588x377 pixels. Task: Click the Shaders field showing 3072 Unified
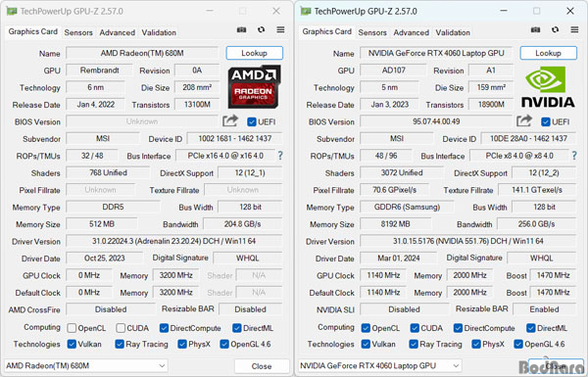402,172
